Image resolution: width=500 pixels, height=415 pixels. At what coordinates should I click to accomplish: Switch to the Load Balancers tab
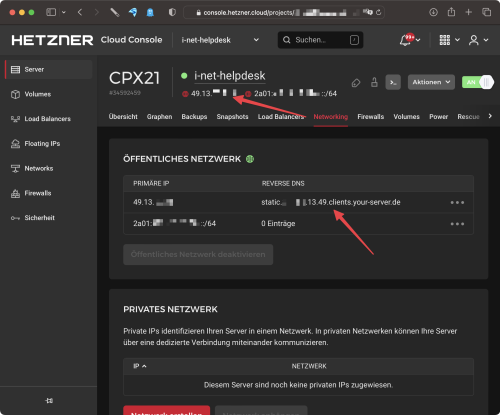[281, 117]
